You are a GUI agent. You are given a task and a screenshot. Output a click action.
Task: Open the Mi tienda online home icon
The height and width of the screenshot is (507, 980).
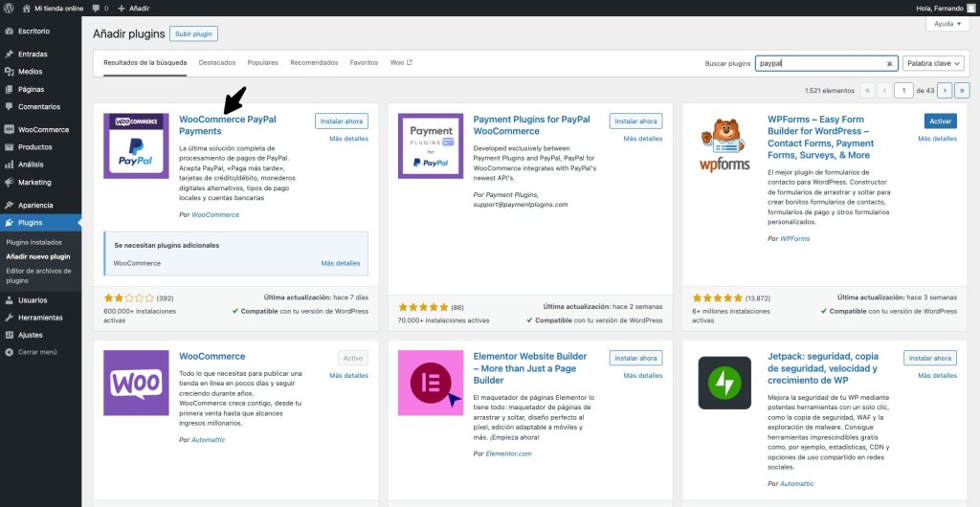[x=26, y=8]
